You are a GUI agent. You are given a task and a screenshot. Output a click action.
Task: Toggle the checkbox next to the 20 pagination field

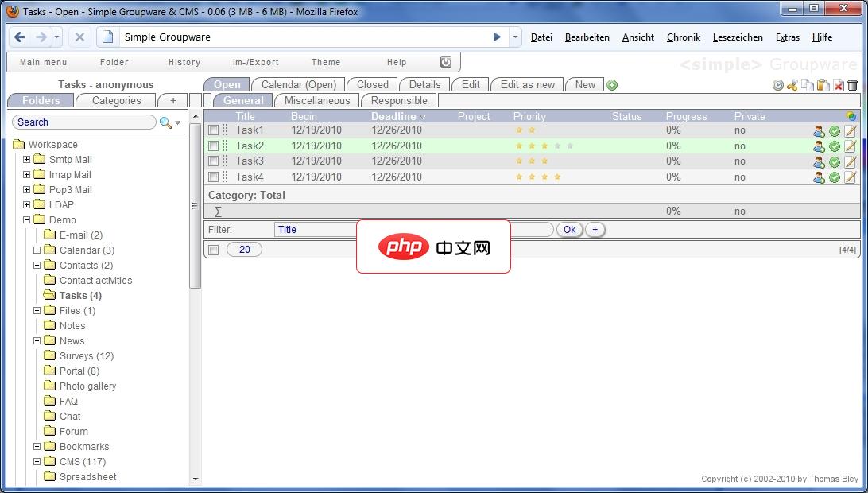click(x=212, y=249)
